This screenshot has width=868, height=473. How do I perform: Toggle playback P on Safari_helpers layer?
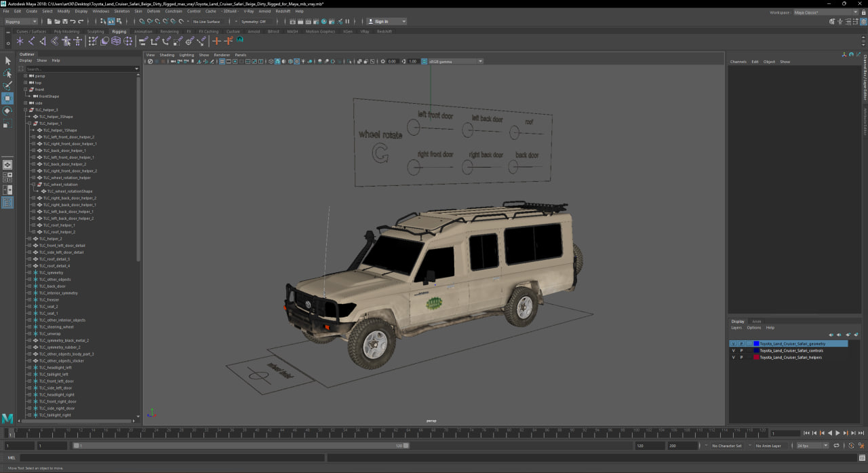(x=741, y=358)
